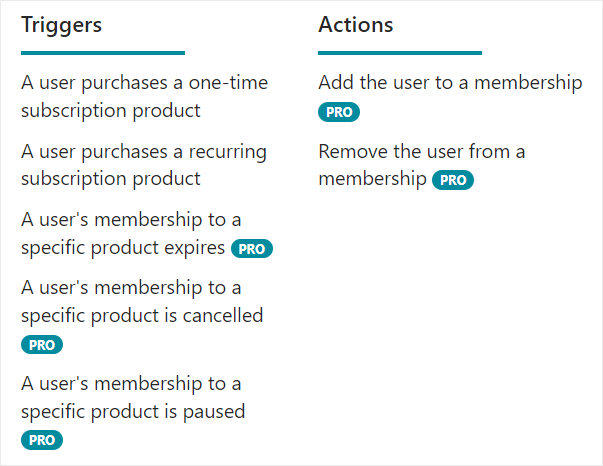Click PRO badge under membership paused trigger
Viewport: 603px width, 466px height.
[x=42, y=440]
